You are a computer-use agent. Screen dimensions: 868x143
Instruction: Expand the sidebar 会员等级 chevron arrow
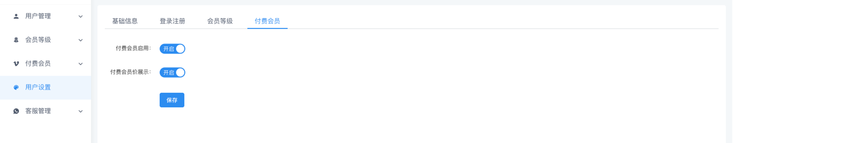(x=81, y=40)
